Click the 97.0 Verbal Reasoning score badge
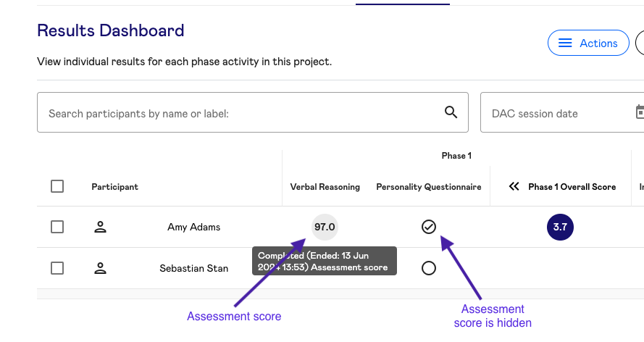The image size is (644, 342). [x=325, y=227]
